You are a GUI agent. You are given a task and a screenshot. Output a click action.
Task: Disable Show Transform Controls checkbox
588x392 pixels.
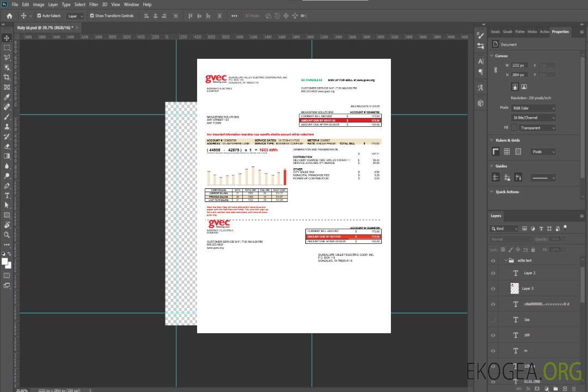[92, 16]
